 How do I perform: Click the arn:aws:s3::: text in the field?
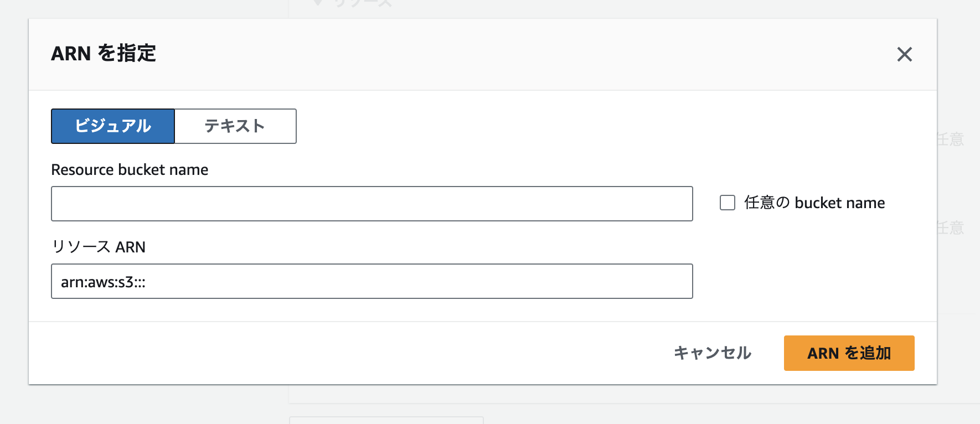103,282
